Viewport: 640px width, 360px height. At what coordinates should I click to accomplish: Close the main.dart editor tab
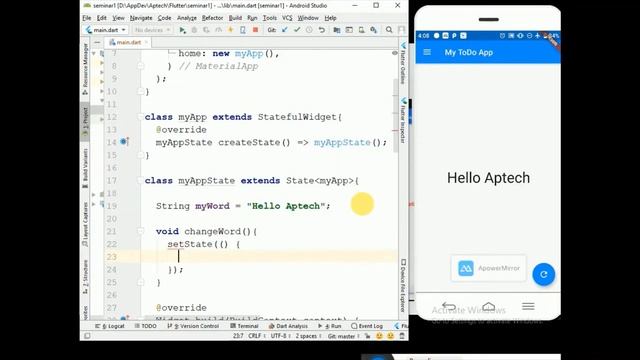pos(146,42)
